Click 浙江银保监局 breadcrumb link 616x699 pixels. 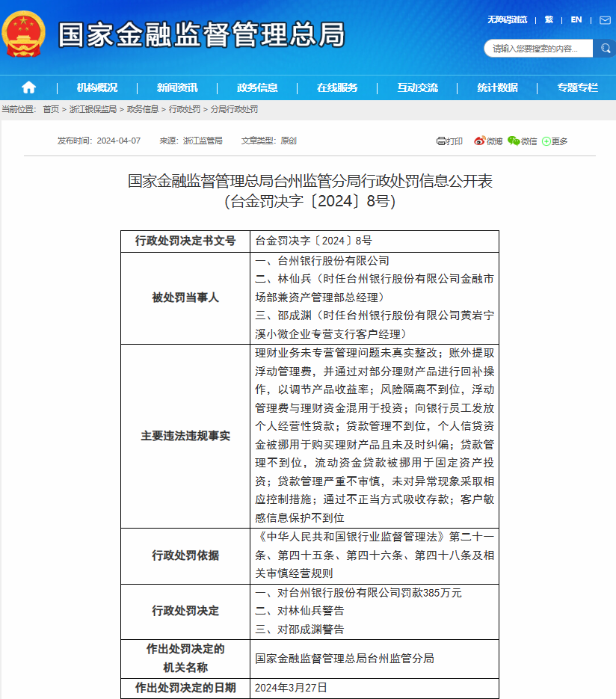(93, 109)
